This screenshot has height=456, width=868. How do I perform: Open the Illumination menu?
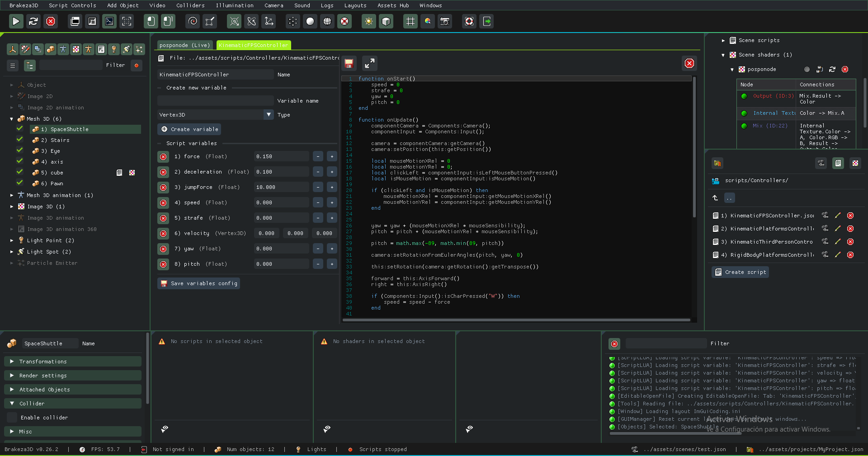[x=234, y=5]
